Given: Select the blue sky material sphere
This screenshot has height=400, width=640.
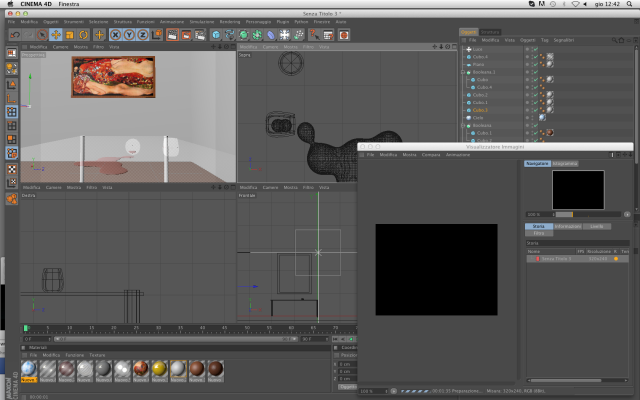Looking at the screenshot, I should (29, 368).
